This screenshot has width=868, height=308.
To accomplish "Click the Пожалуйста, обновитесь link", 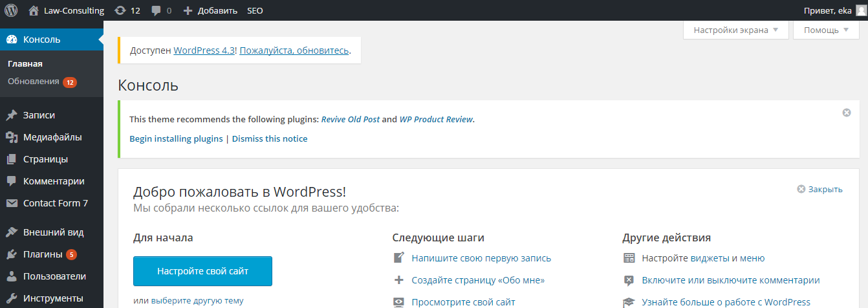I will click(294, 50).
